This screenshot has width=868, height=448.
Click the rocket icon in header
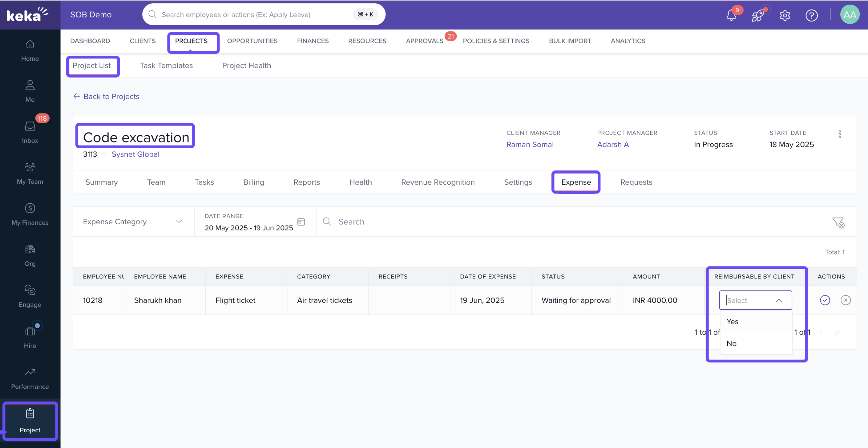point(757,15)
